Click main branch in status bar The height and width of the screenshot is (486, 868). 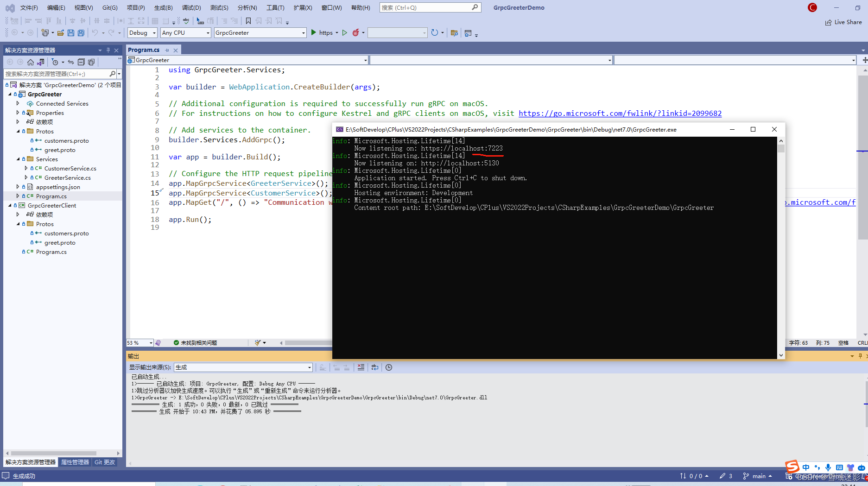[758, 476]
